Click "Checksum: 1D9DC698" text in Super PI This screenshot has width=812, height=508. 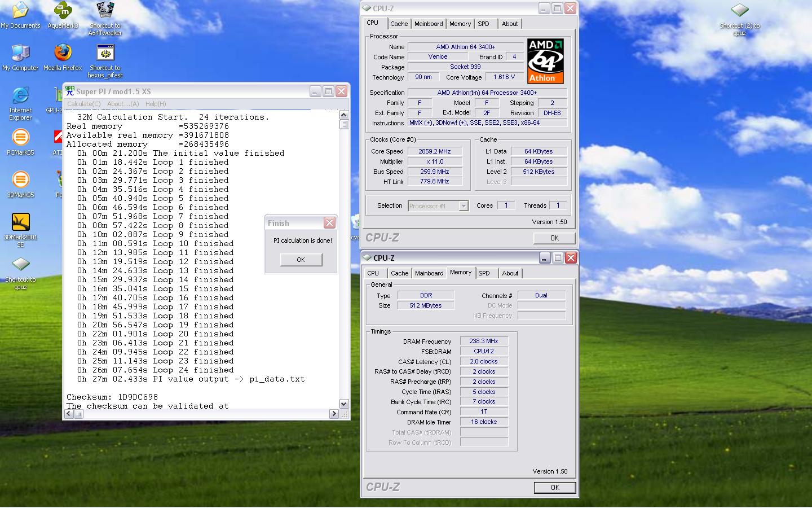[x=112, y=397]
